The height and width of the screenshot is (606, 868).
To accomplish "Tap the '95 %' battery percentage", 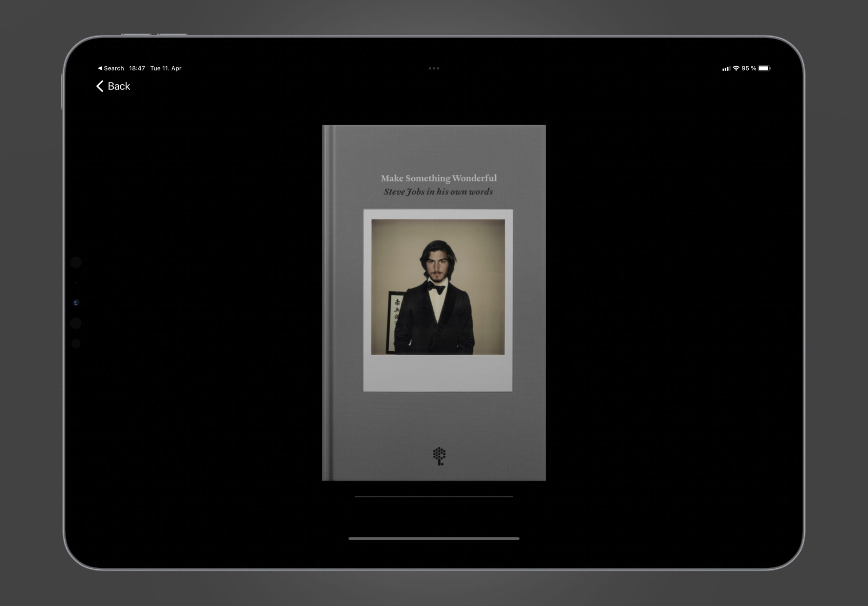I will tap(749, 68).
